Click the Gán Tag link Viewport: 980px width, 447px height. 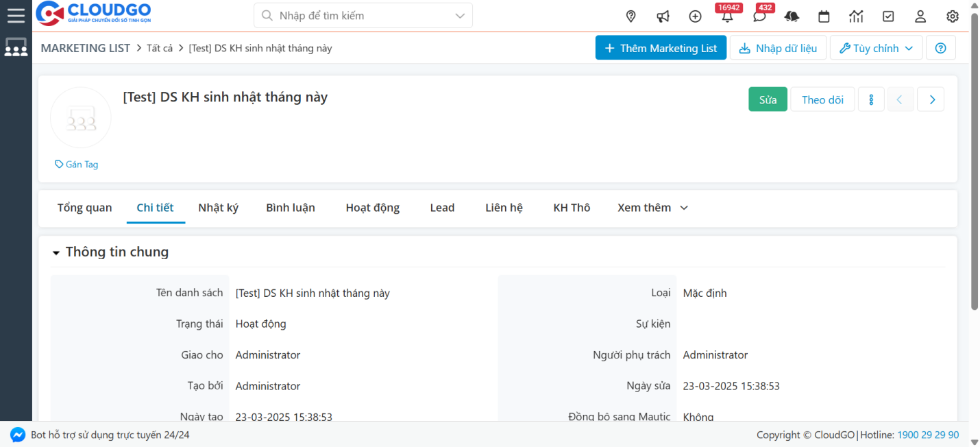[77, 165]
